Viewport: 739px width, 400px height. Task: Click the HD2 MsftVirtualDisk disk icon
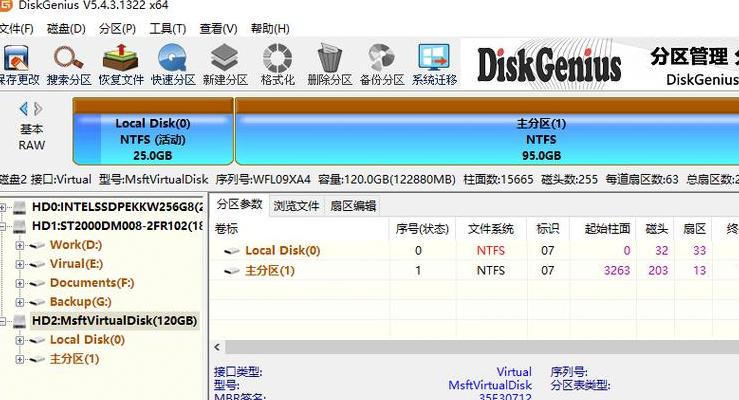point(20,321)
